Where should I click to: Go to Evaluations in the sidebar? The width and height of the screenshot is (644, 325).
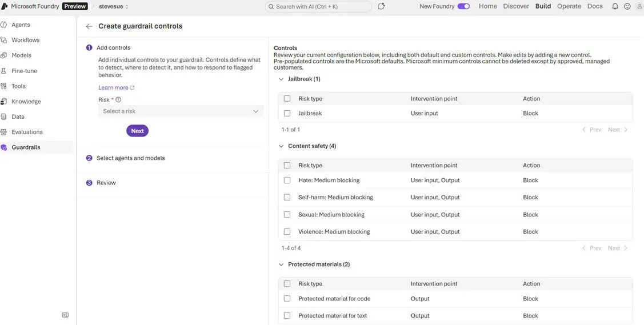click(x=27, y=132)
